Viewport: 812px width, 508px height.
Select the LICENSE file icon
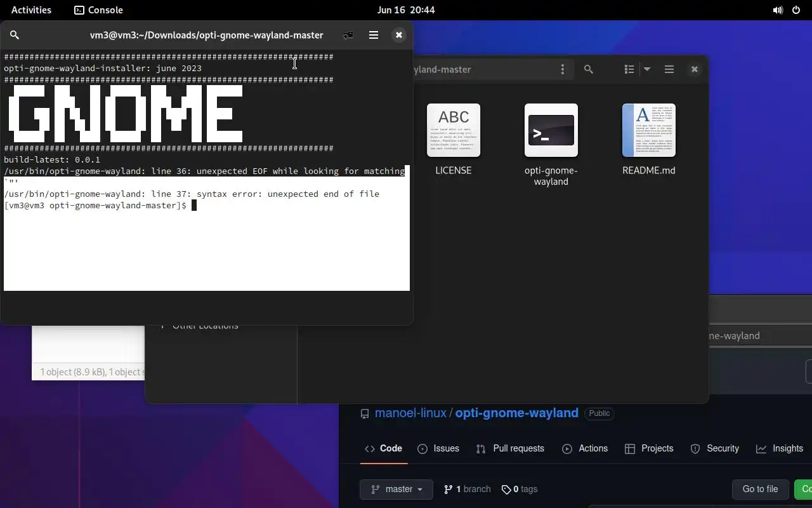(x=454, y=130)
